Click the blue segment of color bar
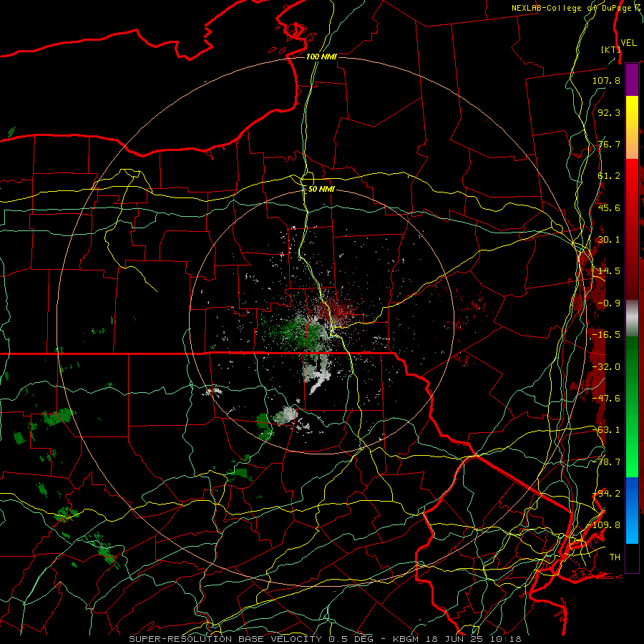Image resolution: width=644 pixels, height=644 pixels. (632, 510)
